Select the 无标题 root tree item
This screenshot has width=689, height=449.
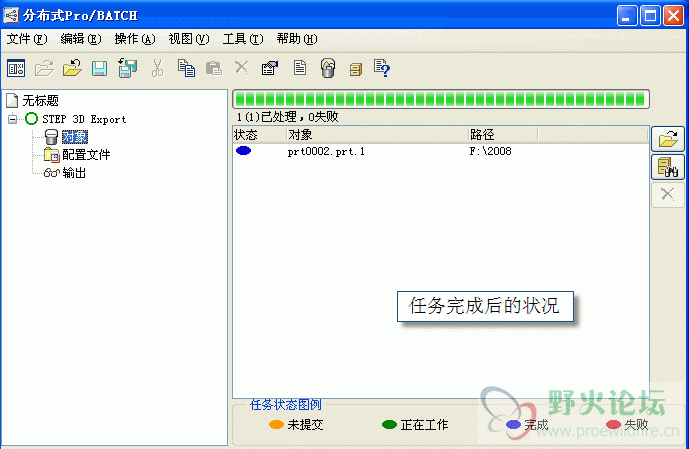[x=40, y=101]
